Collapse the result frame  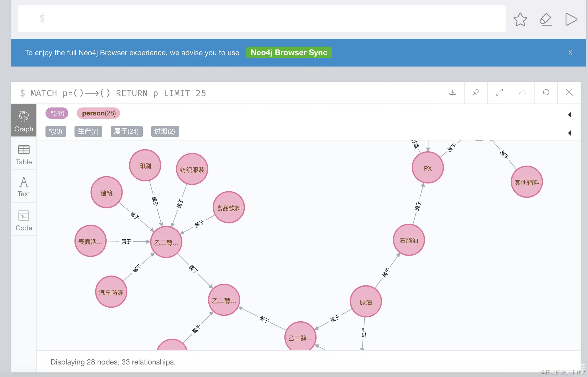pos(522,92)
